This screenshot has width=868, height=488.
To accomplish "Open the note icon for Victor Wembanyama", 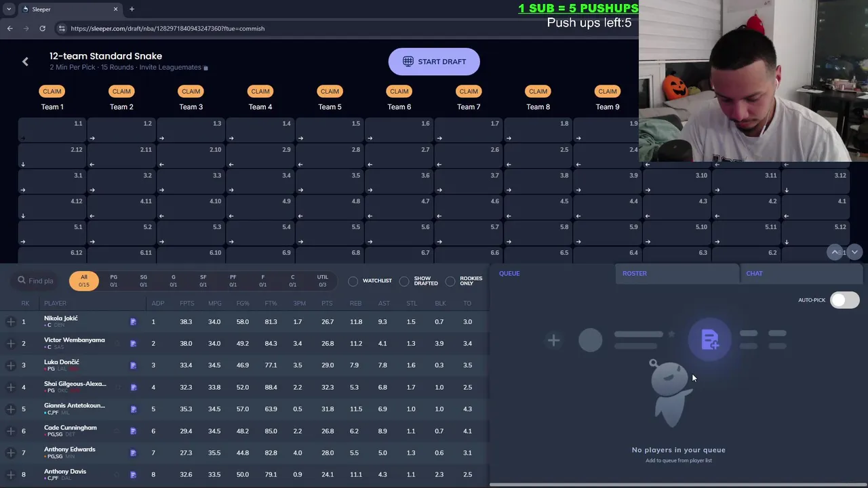I will 133,344.
